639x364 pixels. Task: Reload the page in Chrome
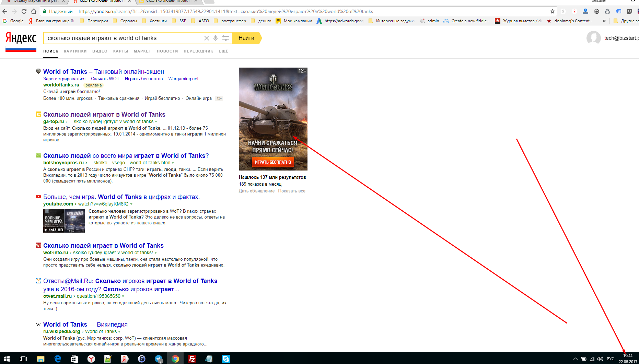[24, 11]
